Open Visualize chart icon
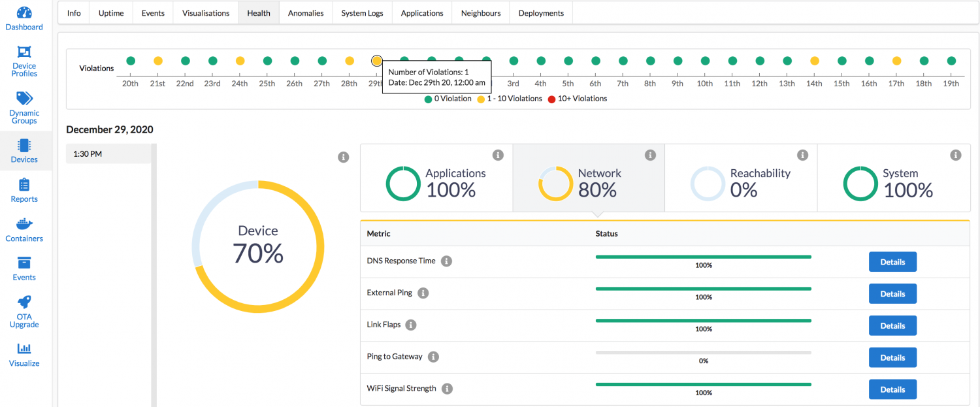 (x=24, y=349)
